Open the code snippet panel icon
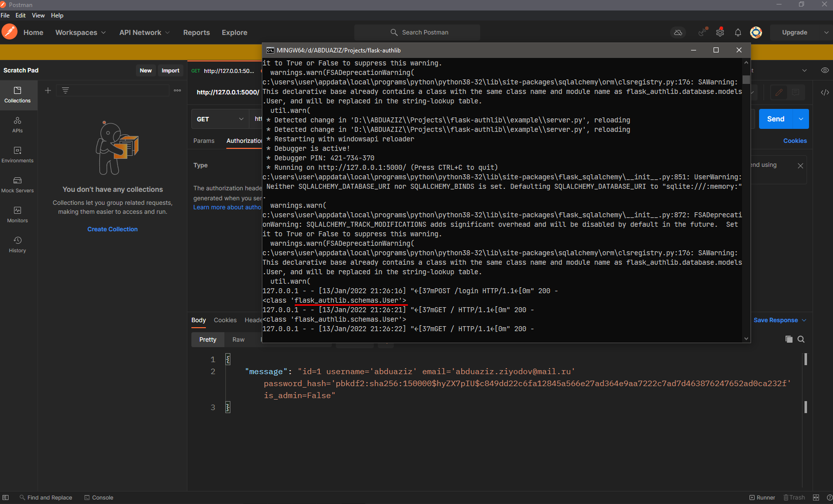The height and width of the screenshot is (504, 833). click(x=825, y=92)
